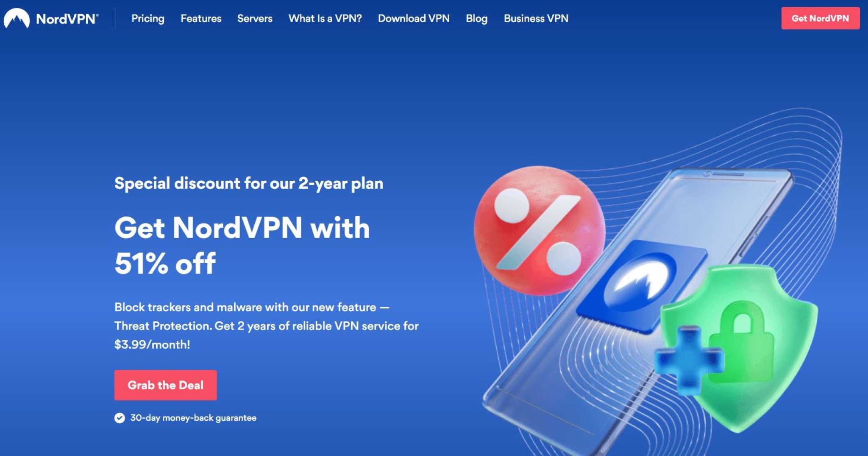The width and height of the screenshot is (868, 456).
Task: Go to the Servers page
Action: (x=255, y=19)
